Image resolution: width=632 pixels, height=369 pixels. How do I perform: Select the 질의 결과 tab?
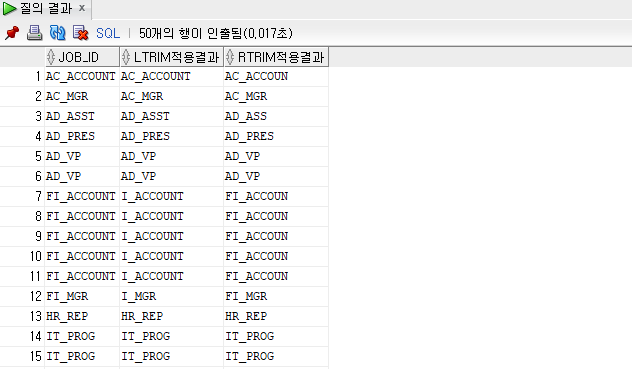pos(46,8)
